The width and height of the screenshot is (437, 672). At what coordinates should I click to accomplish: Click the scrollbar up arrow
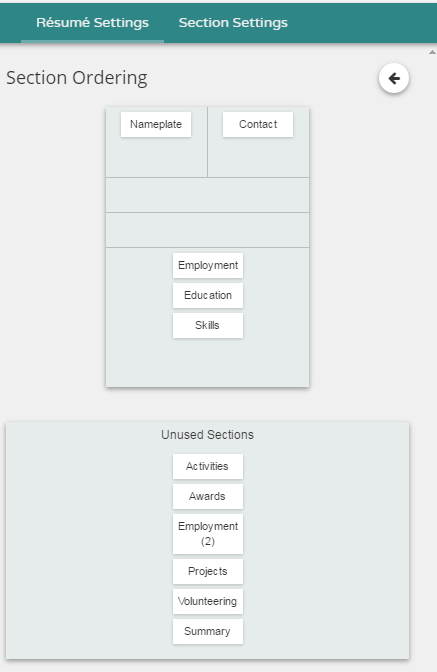pyautogui.click(x=432, y=52)
